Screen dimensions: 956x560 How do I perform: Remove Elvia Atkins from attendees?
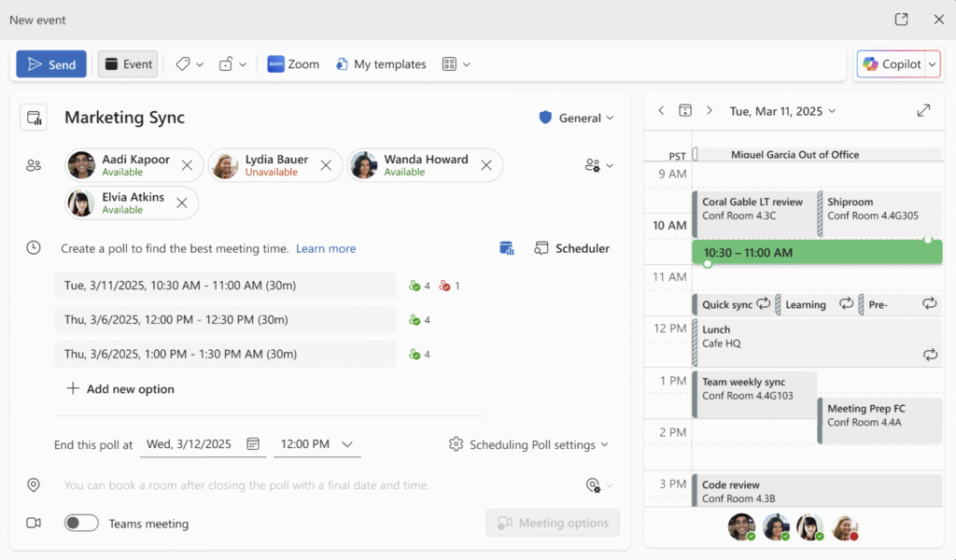(182, 203)
